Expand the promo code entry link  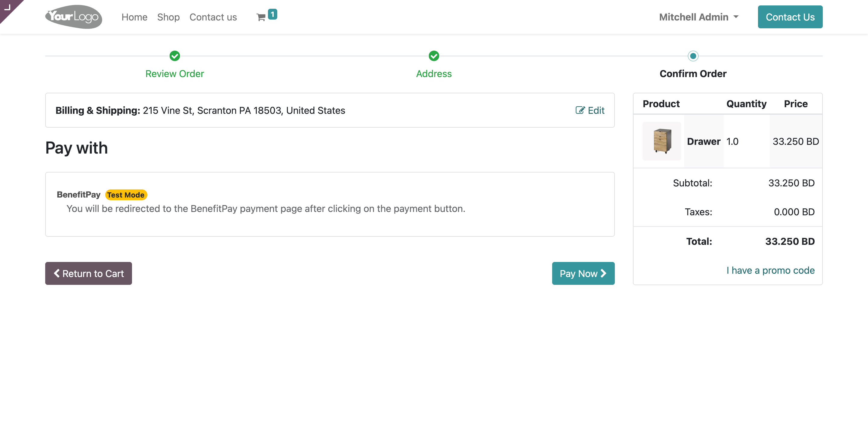tap(770, 270)
